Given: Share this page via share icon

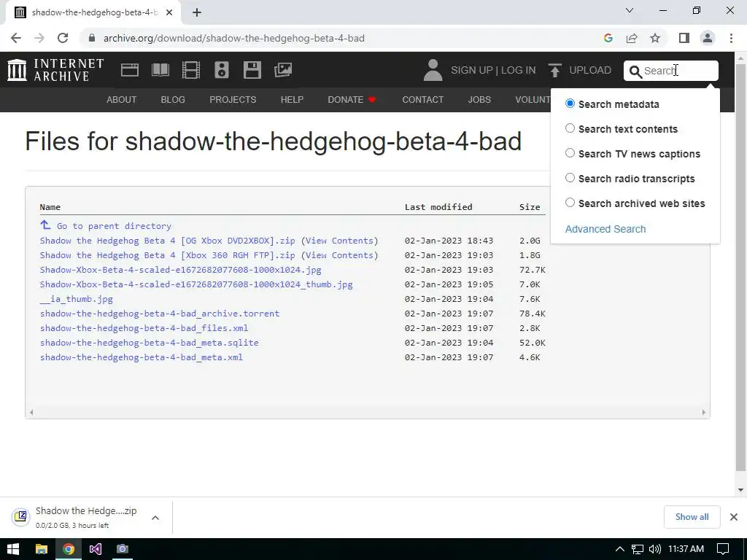Looking at the screenshot, I should pyautogui.click(x=632, y=38).
